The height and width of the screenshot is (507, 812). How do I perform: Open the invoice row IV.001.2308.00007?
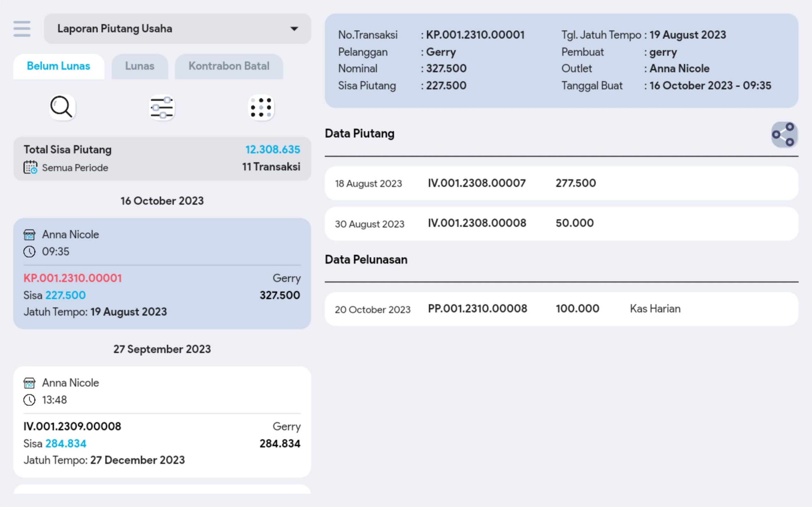click(476, 183)
